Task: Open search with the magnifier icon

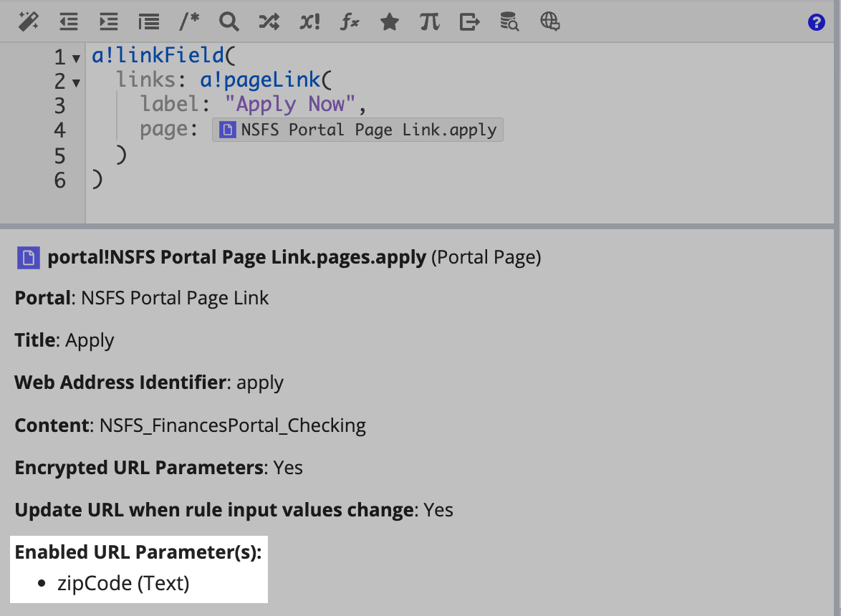Action: click(x=229, y=22)
